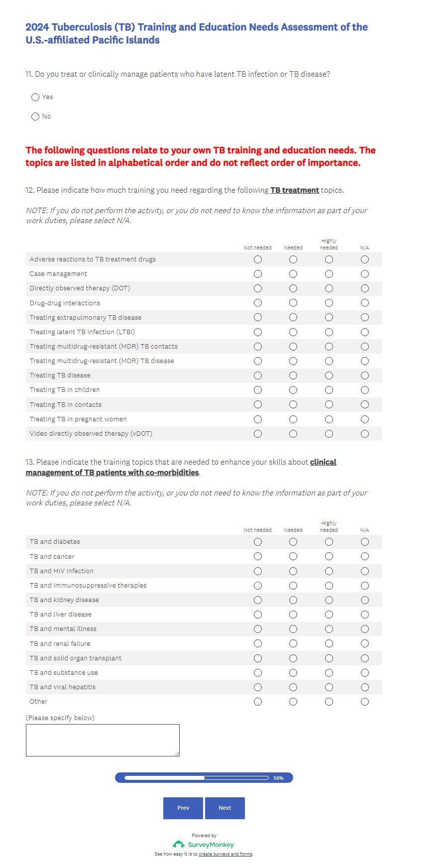Mark Treating TB in pregnant women N/A
443x868 pixels.
click(365, 419)
